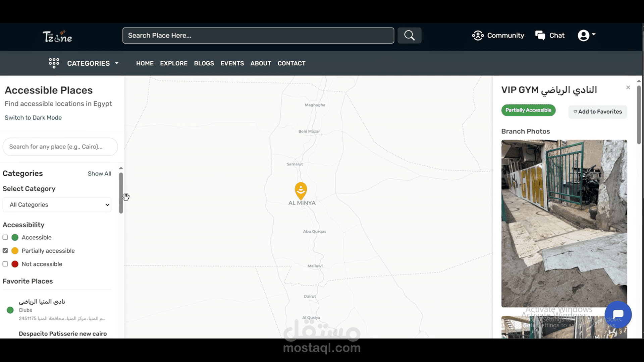Click Show All categories link
The width and height of the screenshot is (644, 362).
point(99,174)
